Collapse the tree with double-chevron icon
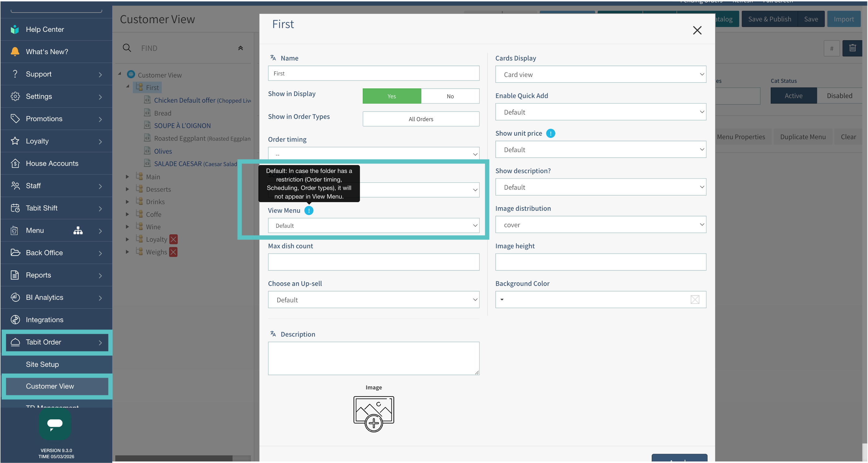 click(x=241, y=48)
